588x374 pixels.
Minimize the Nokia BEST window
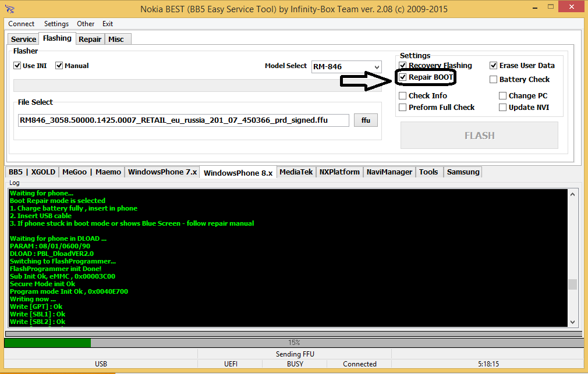click(x=535, y=7)
